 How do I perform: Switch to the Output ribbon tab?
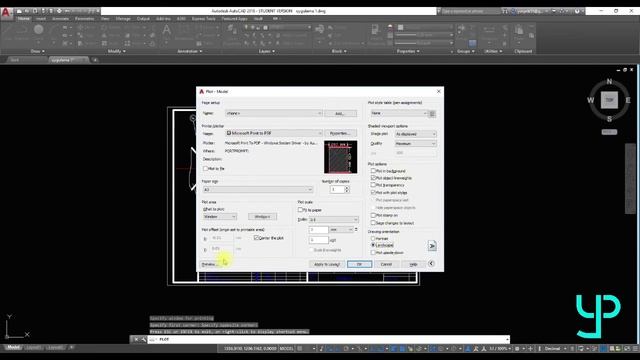(143, 19)
